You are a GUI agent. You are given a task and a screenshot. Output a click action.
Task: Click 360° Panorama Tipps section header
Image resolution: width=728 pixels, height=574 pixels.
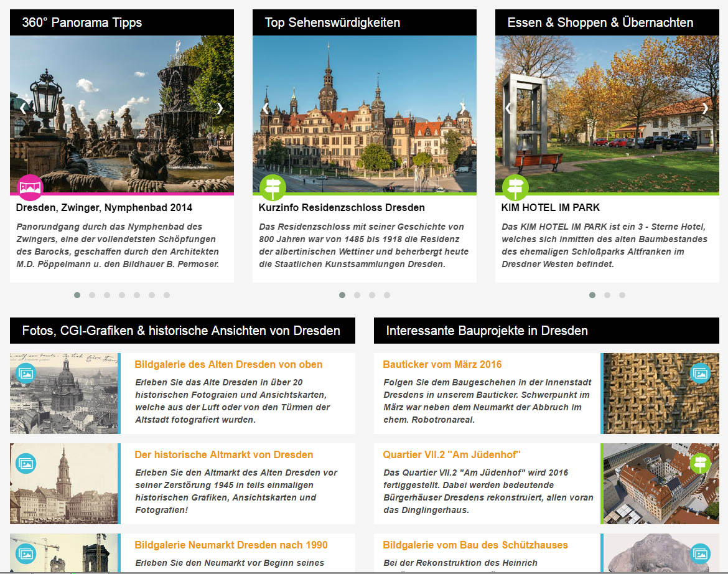point(121,22)
